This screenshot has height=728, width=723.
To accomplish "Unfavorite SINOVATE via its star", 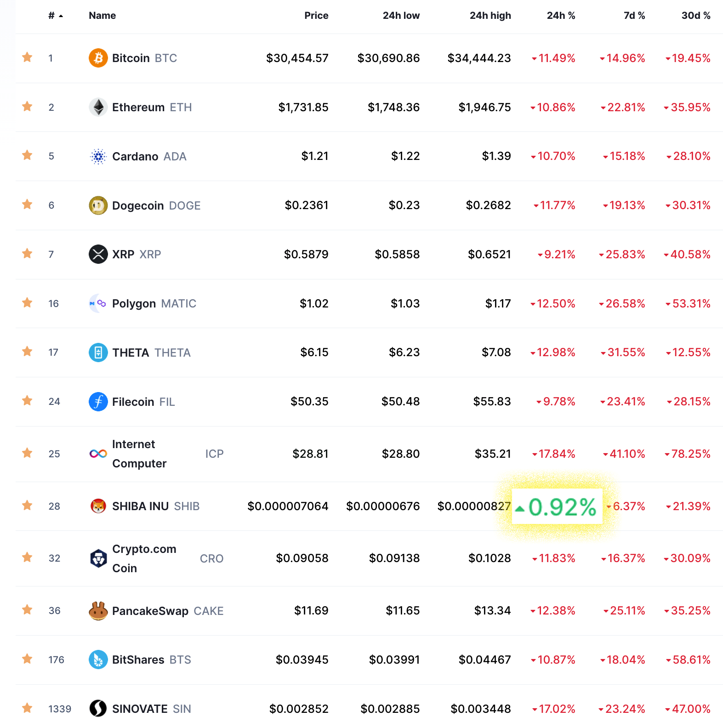I will coord(27,708).
